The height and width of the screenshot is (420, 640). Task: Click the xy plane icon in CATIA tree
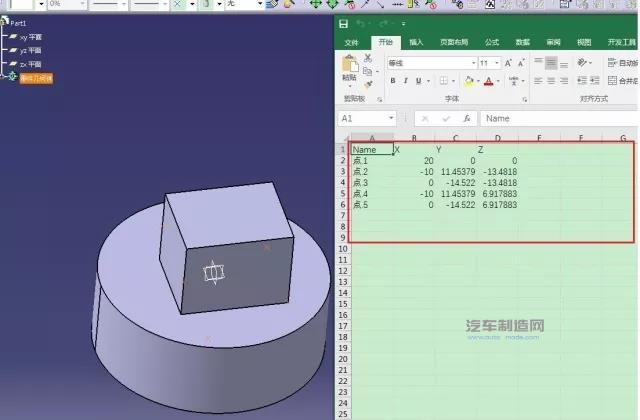coord(13,37)
